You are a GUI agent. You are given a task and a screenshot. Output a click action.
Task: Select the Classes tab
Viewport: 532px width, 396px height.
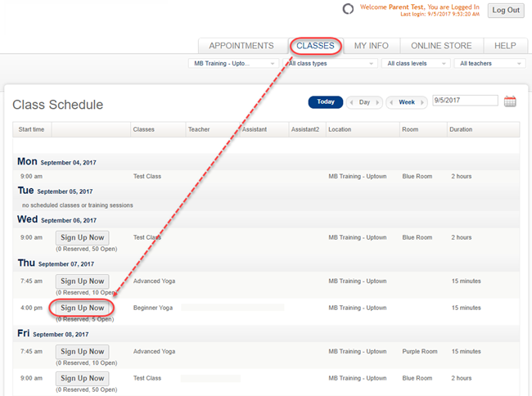(314, 46)
